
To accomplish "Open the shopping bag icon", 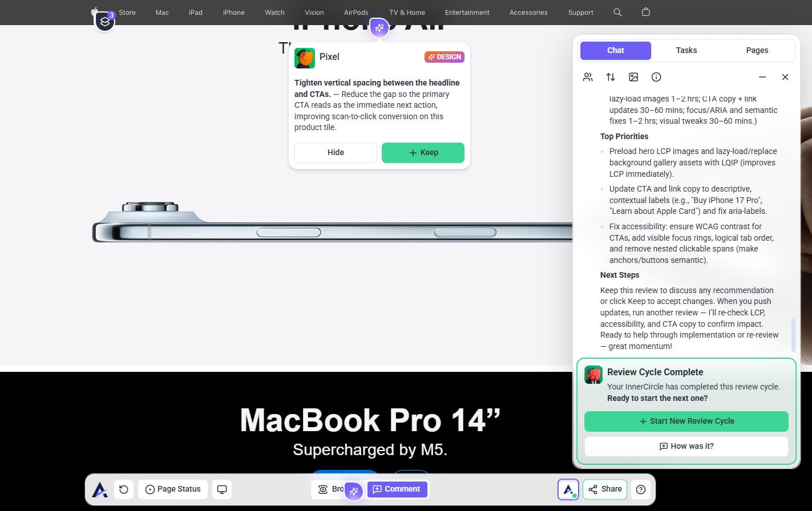I will [646, 12].
